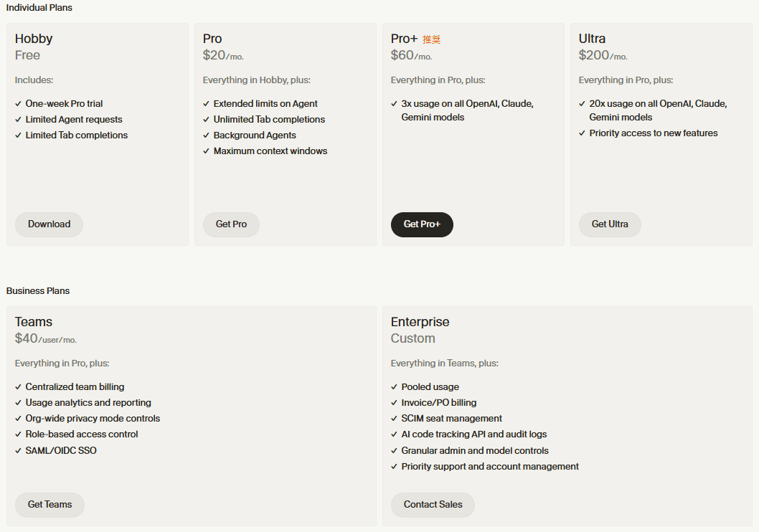759x532 pixels.
Task: Click the checkmark beside Pooled usage
Action: pos(395,387)
